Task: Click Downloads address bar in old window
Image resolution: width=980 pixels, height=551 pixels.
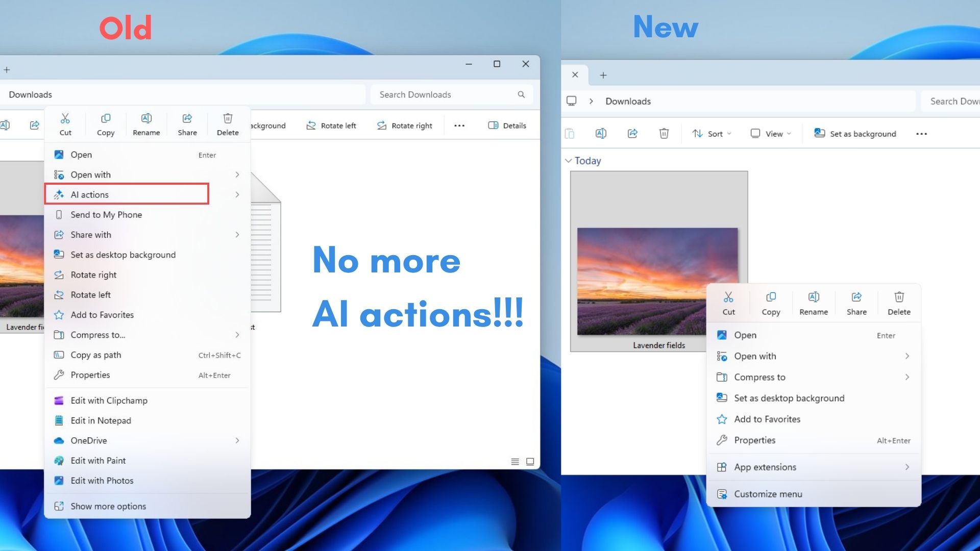Action: tap(183, 94)
